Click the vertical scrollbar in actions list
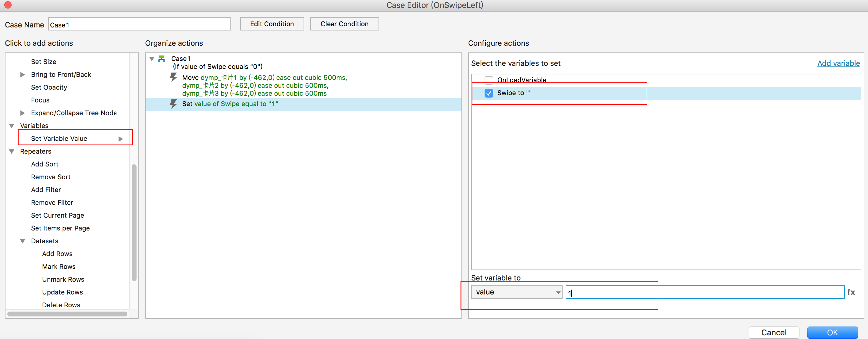This screenshot has height=339, width=868. [x=134, y=223]
